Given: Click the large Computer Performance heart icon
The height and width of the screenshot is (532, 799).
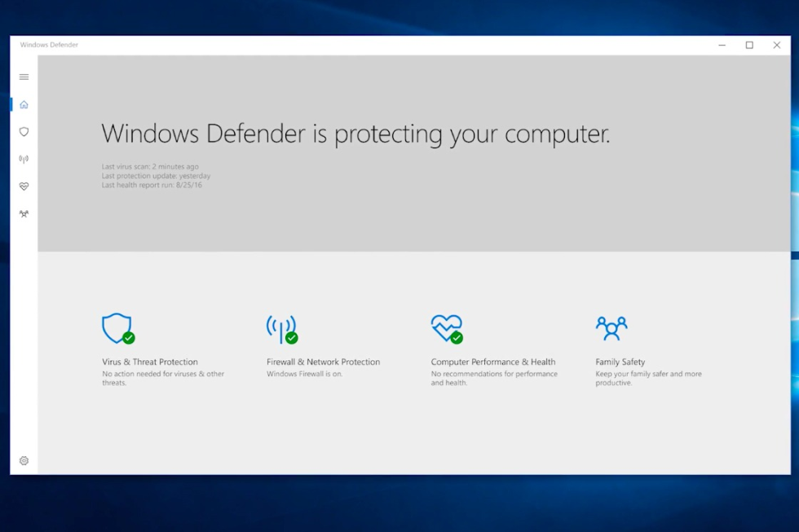Looking at the screenshot, I should coord(446,328).
